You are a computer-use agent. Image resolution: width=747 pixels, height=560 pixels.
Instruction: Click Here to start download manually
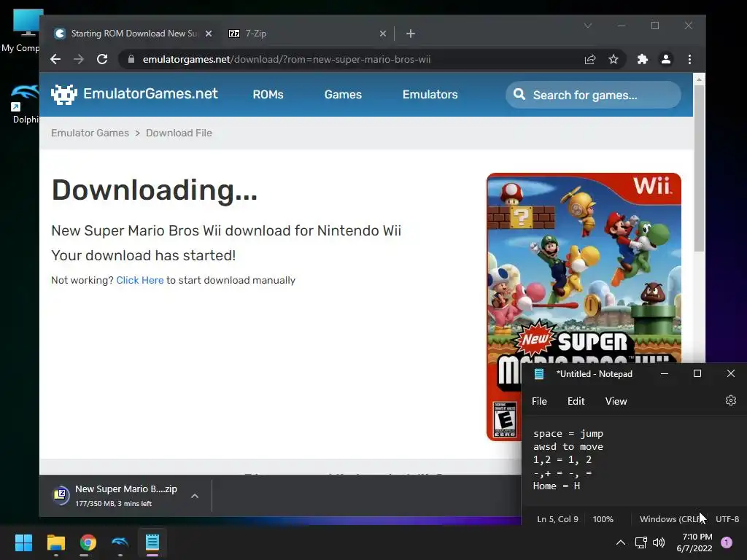140,280
